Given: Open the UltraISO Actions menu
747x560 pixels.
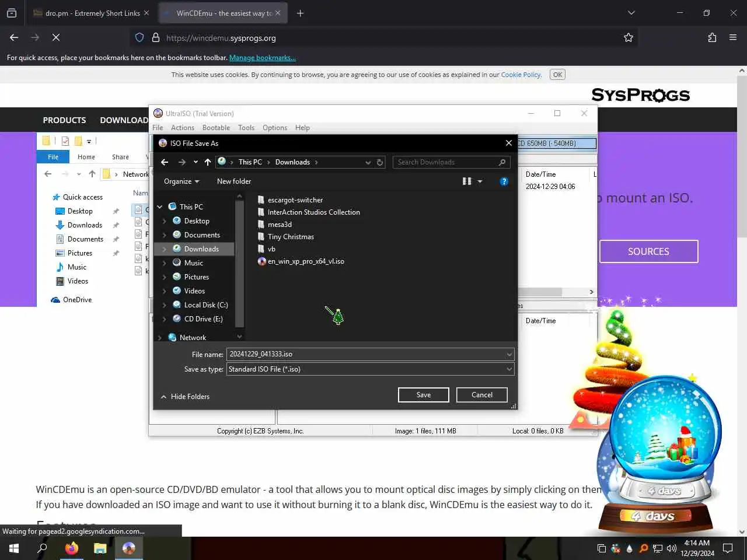Looking at the screenshot, I should click(x=183, y=128).
